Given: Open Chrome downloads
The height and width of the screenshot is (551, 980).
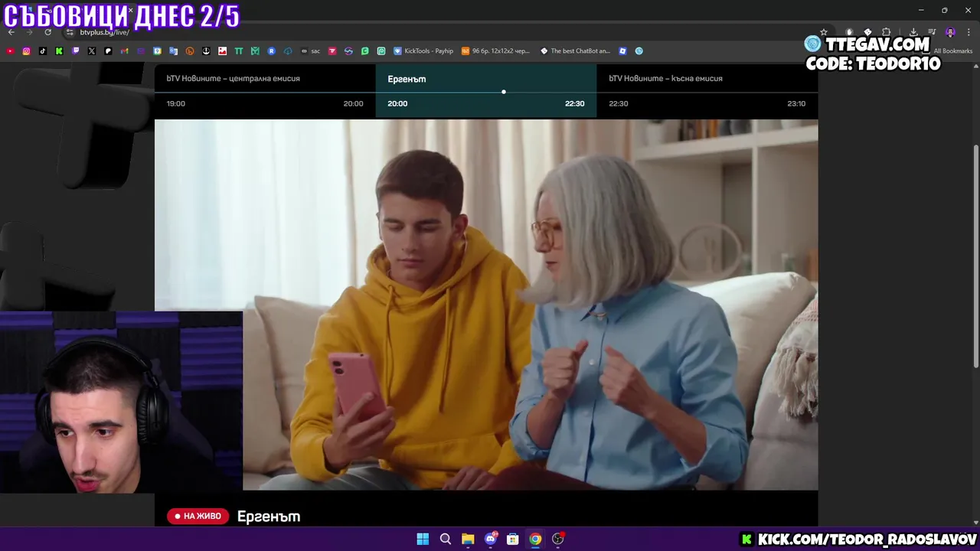Looking at the screenshot, I should pos(913,32).
